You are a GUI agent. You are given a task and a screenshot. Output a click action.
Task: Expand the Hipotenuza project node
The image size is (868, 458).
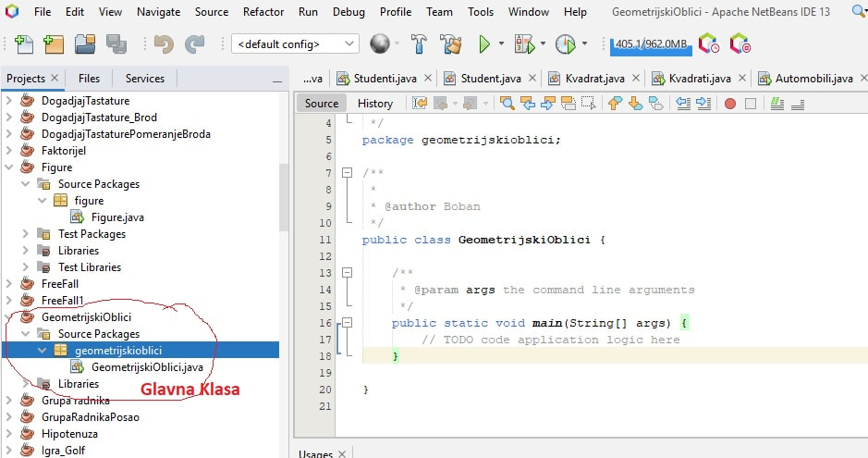pos(9,434)
